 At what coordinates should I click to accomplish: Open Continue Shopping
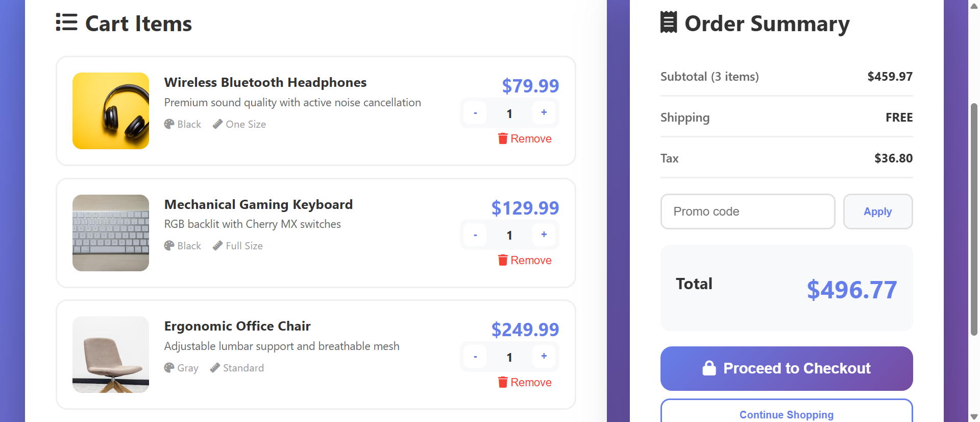click(786, 415)
